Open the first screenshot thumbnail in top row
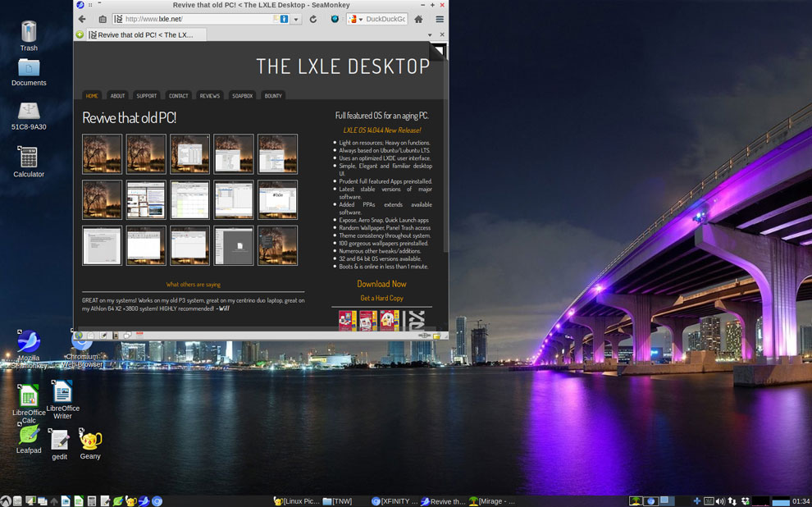Screen dimensions: 812x507 (102, 153)
